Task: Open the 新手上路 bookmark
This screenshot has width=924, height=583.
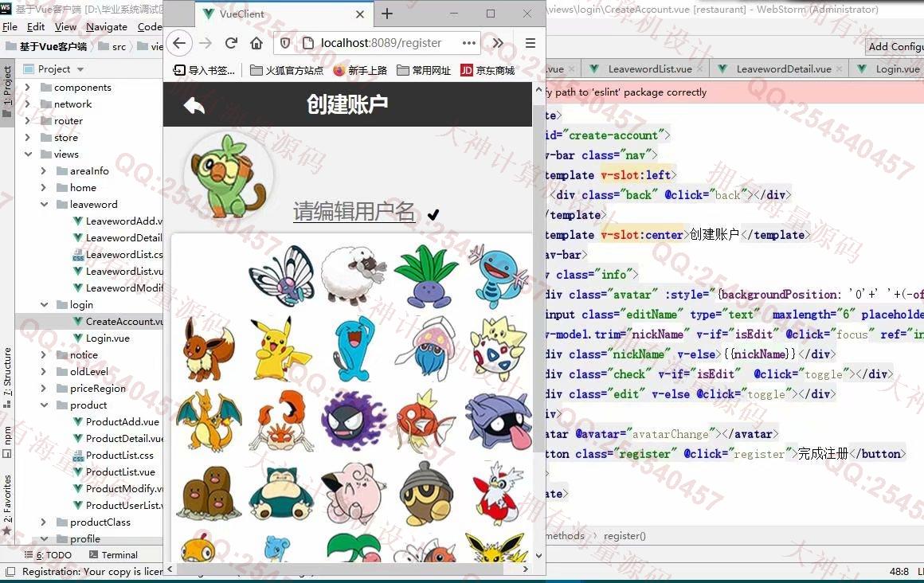Action: click(x=360, y=70)
